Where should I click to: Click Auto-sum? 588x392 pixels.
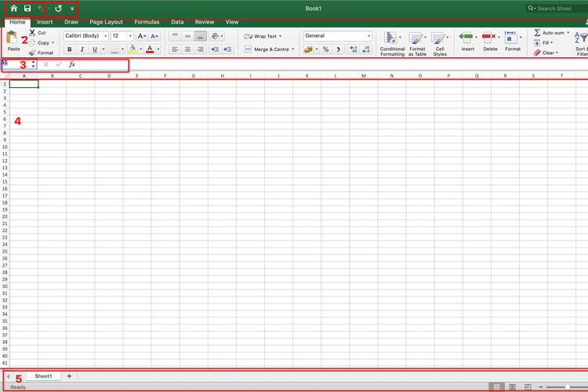(550, 33)
